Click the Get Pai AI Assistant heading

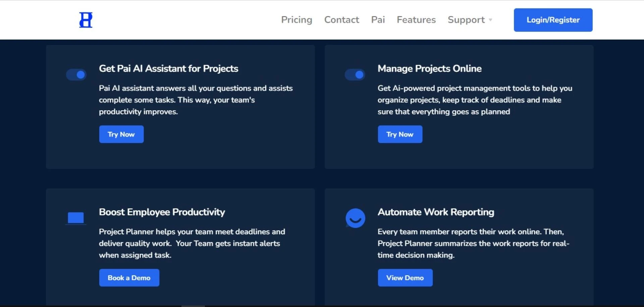pos(168,69)
